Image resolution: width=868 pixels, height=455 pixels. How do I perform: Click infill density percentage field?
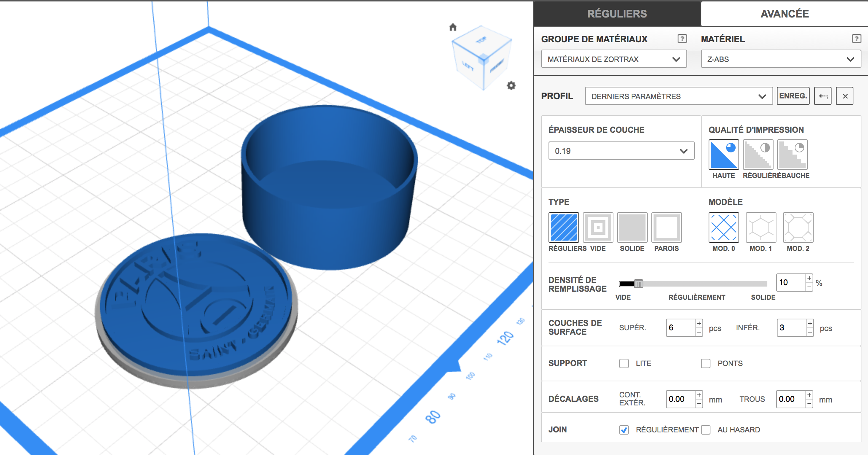pos(791,283)
